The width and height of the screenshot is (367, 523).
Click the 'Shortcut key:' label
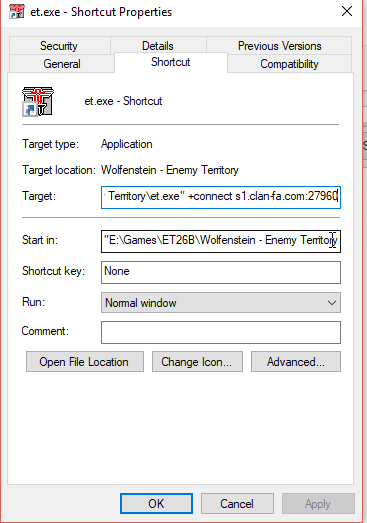(53, 271)
